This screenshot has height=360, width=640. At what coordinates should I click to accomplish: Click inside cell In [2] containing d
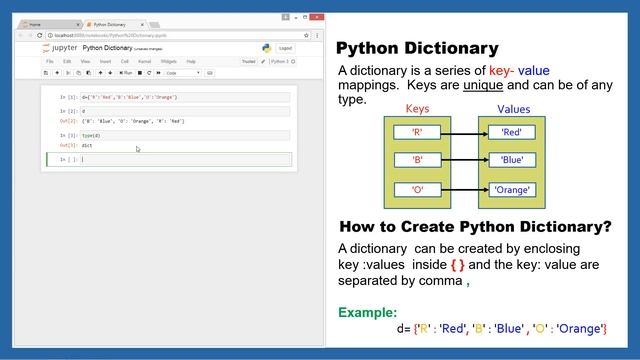185,111
